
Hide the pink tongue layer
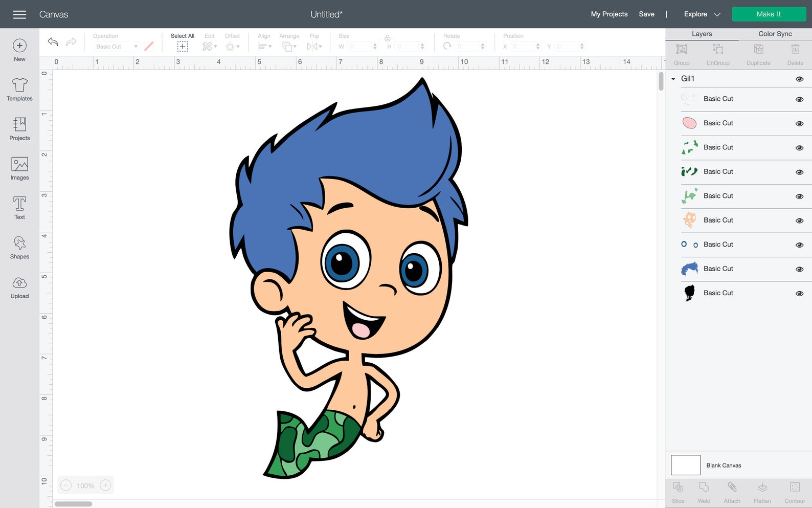[x=800, y=123]
